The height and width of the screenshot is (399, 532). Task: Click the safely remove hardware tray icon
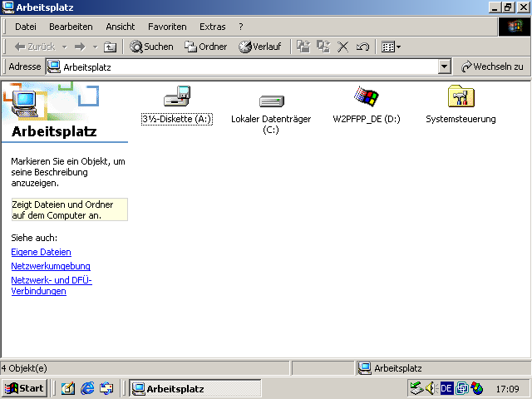click(416, 388)
